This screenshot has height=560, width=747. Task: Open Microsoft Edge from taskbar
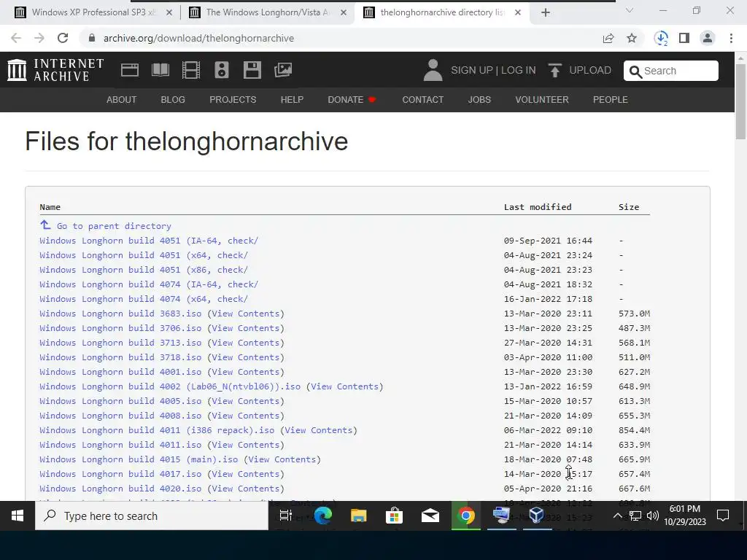pyautogui.click(x=322, y=516)
